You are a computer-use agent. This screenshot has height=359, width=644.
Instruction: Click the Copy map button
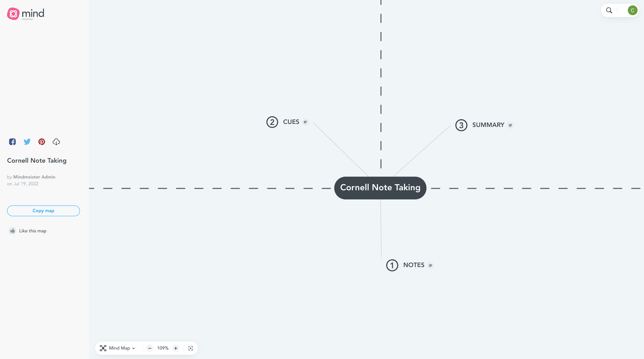(43, 211)
